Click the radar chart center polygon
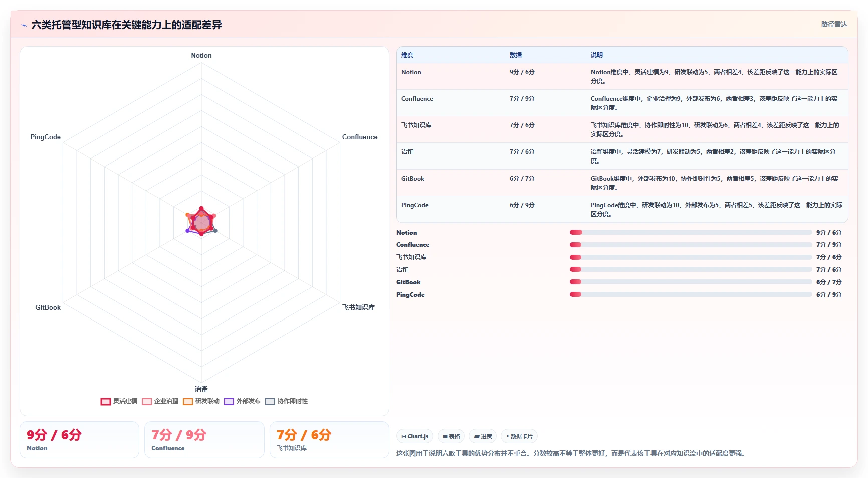 [201, 222]
